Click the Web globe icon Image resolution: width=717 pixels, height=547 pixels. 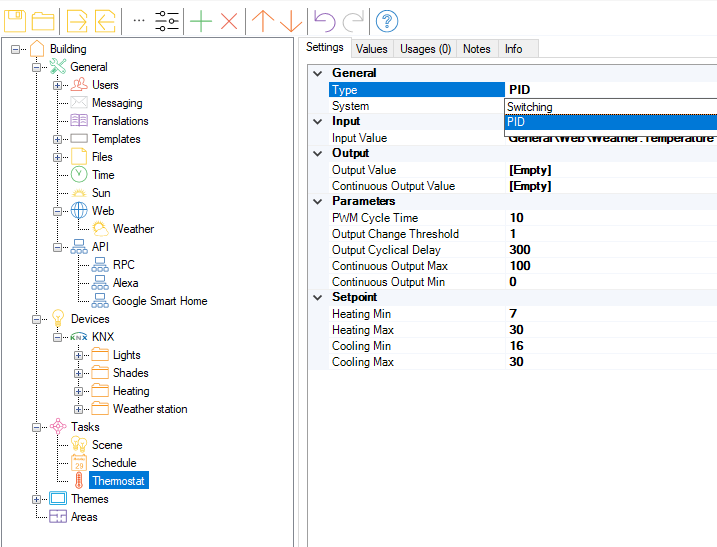(x=79, y=210)
